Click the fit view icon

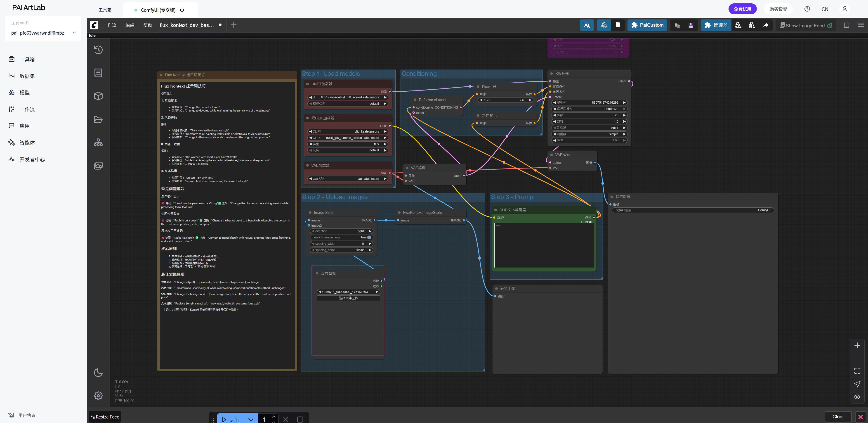[857, 371]
